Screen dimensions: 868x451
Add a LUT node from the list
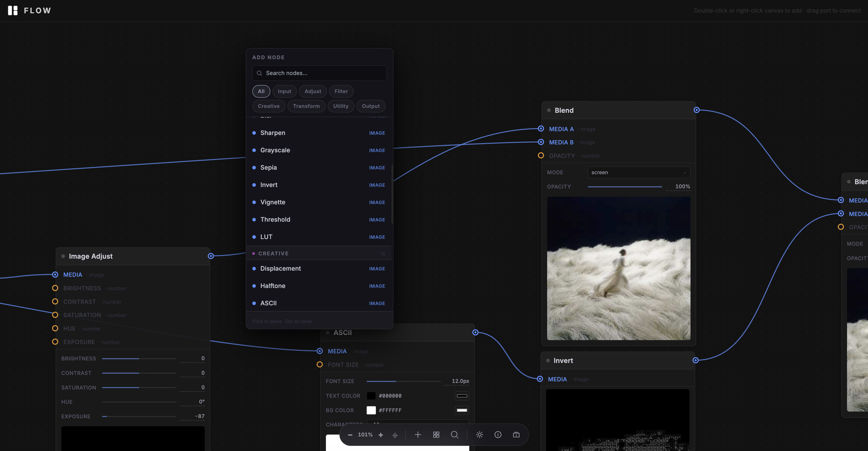coord(319,237)
